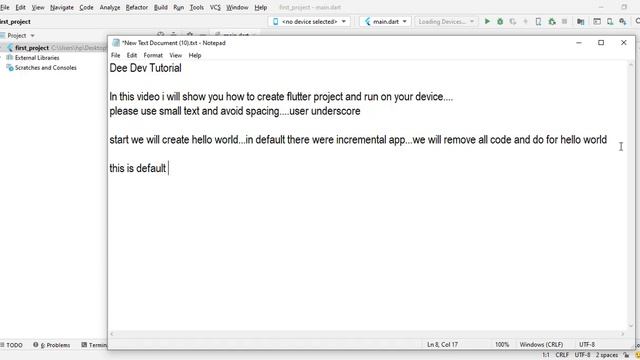The height and width of the screenshot is (360, 640).
Task: Start debugging with the bug icon
Action: (x=500, y=21)
